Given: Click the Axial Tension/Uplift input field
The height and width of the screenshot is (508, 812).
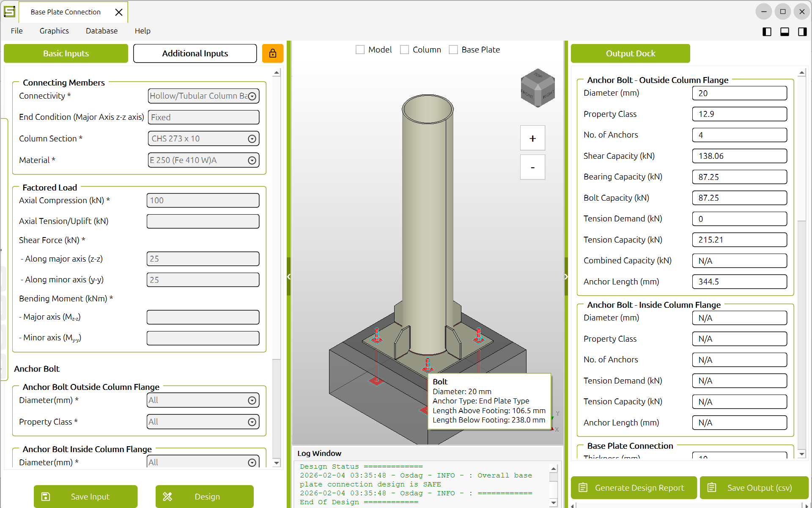Looking at the screenshot, I should pyautogui.click(x=203, y=221).
